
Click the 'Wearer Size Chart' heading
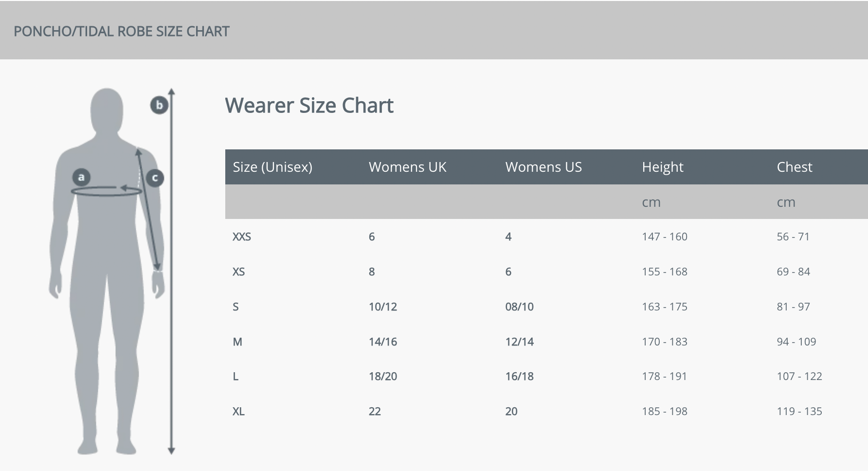coord(309,106)
